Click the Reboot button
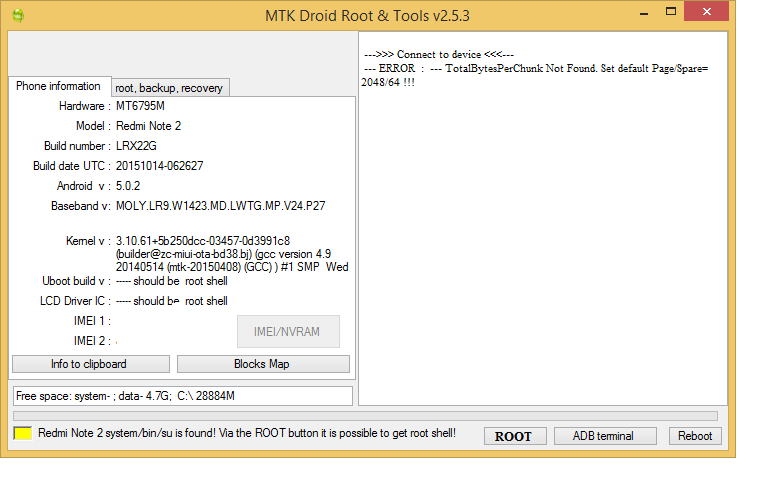Image resolution: width=768 pixels, height=480 pixels. click(695, 436)
